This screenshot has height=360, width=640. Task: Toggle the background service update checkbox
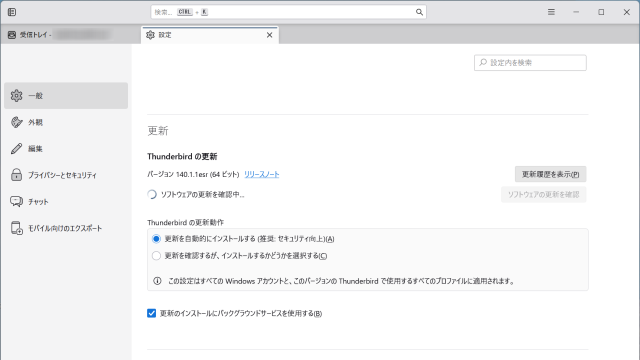pyautogui.click(x=151, y=313)
